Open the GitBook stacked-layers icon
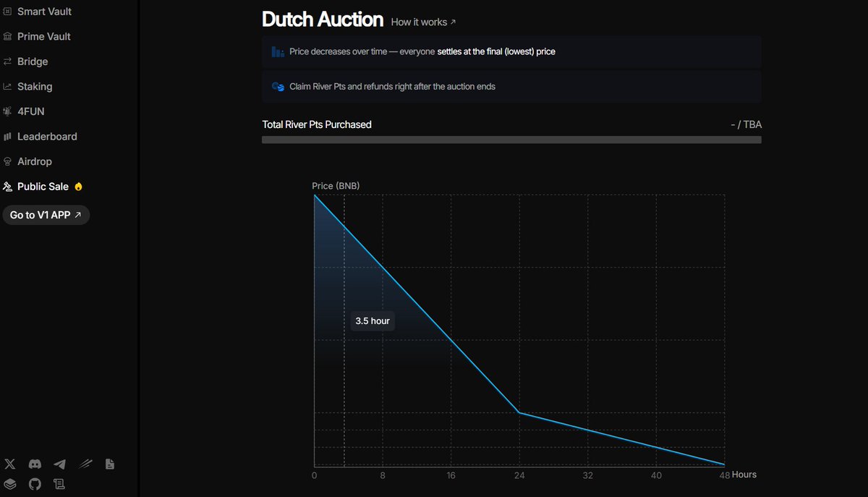868x497 pixels. [x=10, y=483]
